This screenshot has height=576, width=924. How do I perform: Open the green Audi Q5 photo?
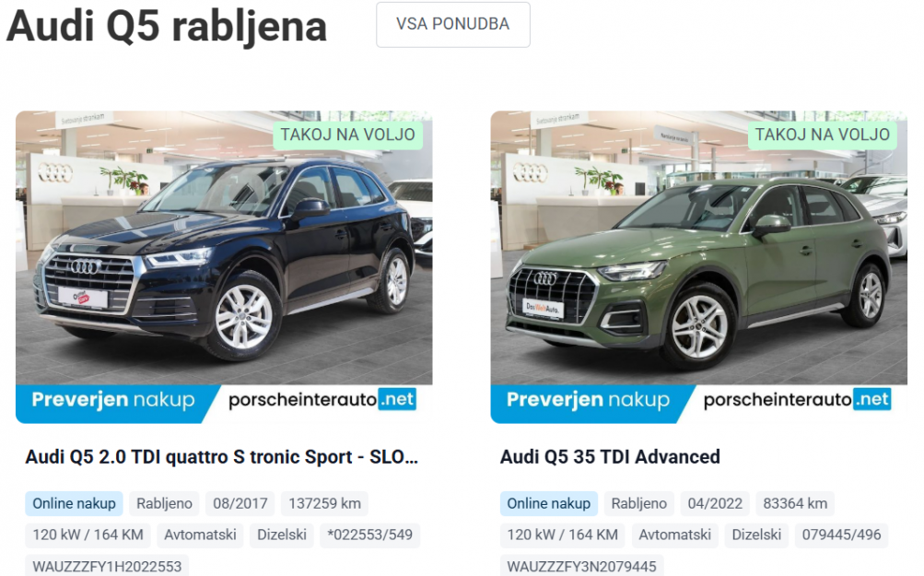click(699, 248)
